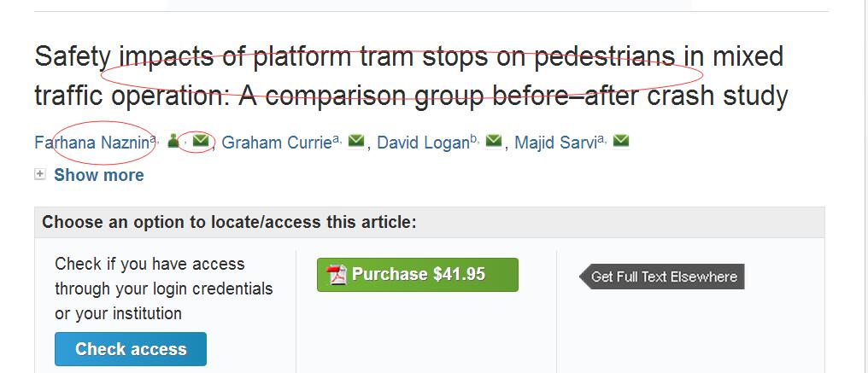Screen dimensions: 868x373
Task: Click the Show more link
Action: [98, 175]
